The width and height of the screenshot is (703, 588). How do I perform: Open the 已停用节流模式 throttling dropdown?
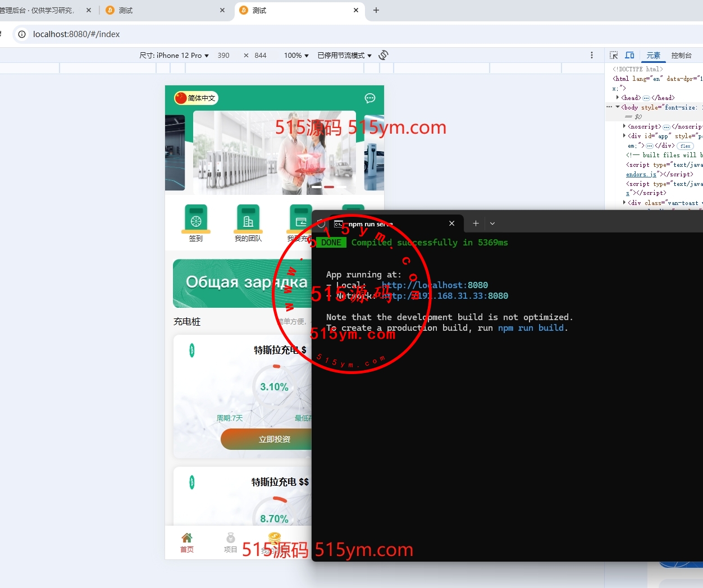coord(344,56)
